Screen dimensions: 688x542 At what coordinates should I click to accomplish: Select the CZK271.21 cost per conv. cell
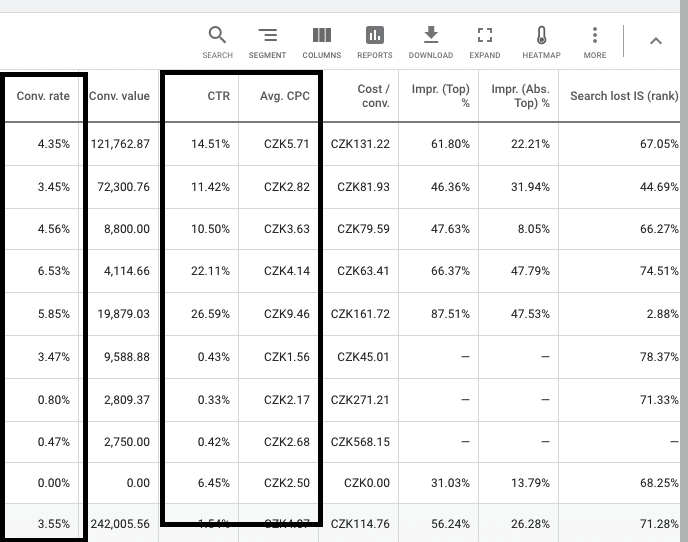[360, 400]
